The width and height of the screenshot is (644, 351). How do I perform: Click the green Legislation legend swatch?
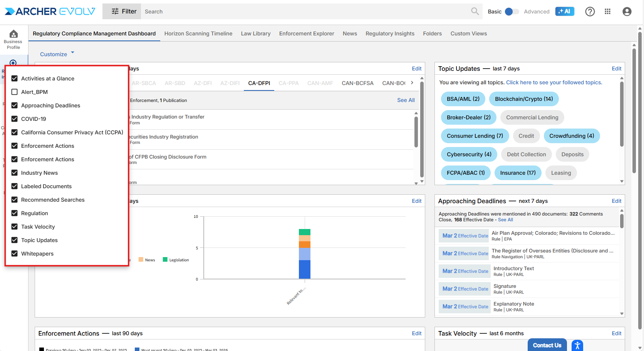tap(165, 260)
